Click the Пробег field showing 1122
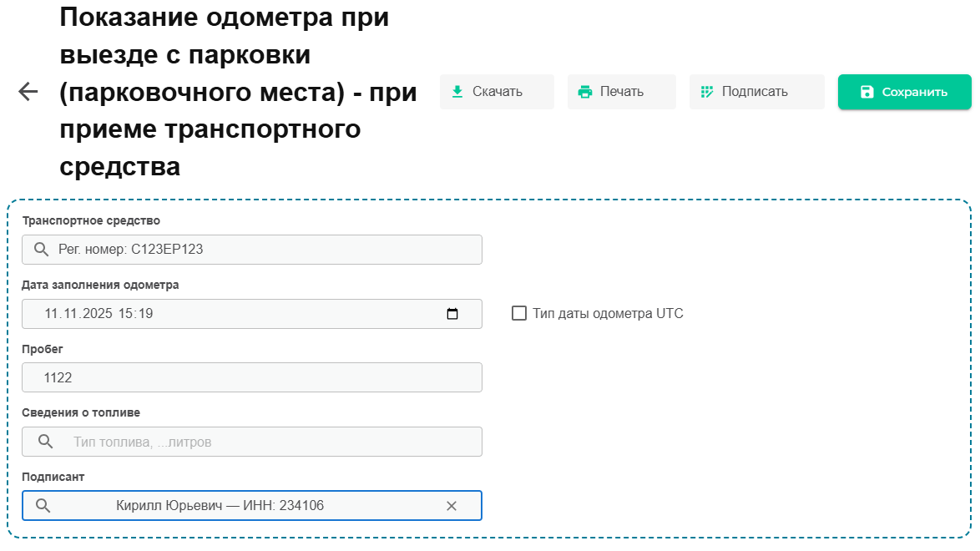Viewport: 980px width, 551px height. [252, 377]
